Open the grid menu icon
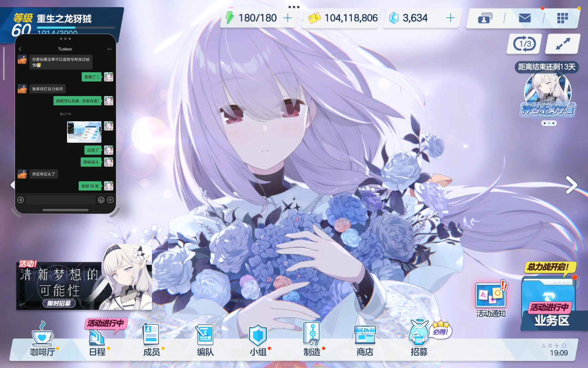Screen dimensions: 588x368 pos(562,18)
